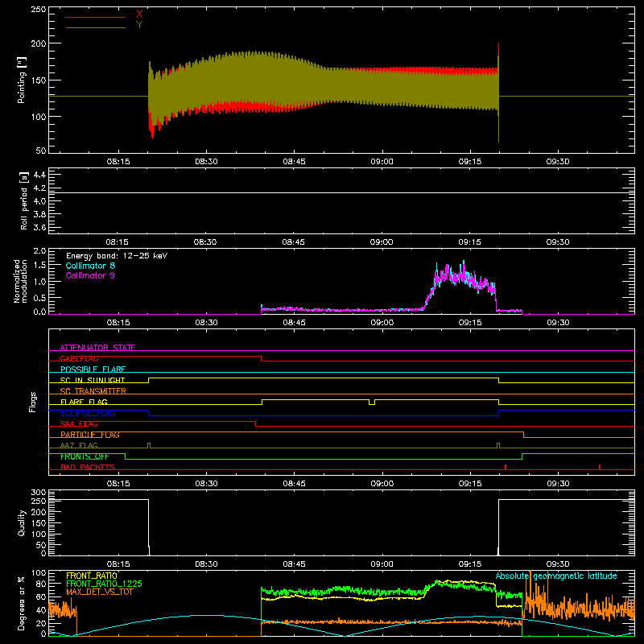
Task: Click the Normalized modulation axis title
Action: coord(21,281)
